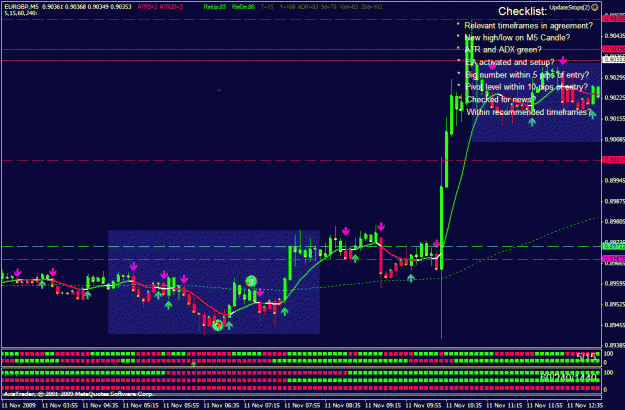Click the green price tag on the price axis
The width and height of the screenshot is (625, 410).
pos(614,247)
